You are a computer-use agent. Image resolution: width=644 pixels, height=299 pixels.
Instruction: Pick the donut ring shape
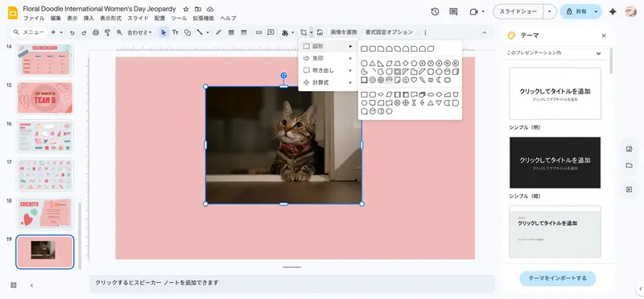pyautogui.click(x=373, y=81)
